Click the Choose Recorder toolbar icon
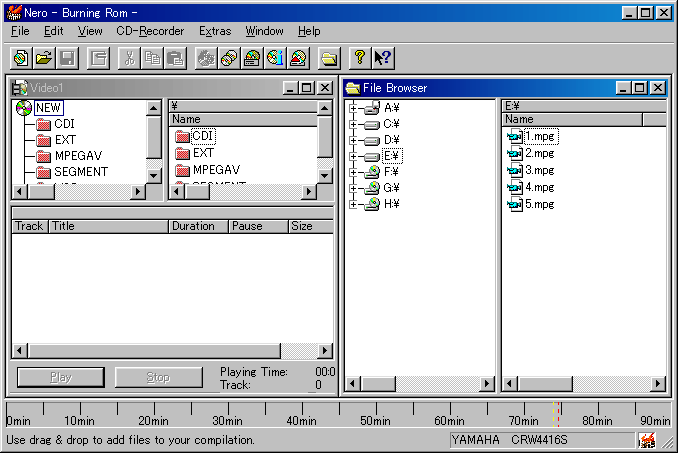This screenshot has height=453, width=678. click(252, 58)
